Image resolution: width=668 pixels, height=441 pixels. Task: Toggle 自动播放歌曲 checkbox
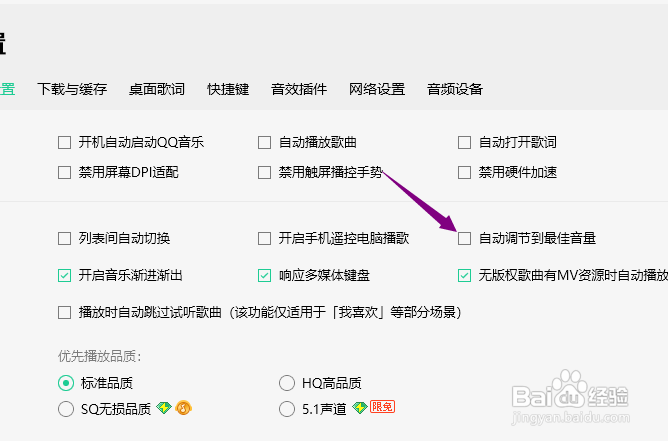coord(265,142)
